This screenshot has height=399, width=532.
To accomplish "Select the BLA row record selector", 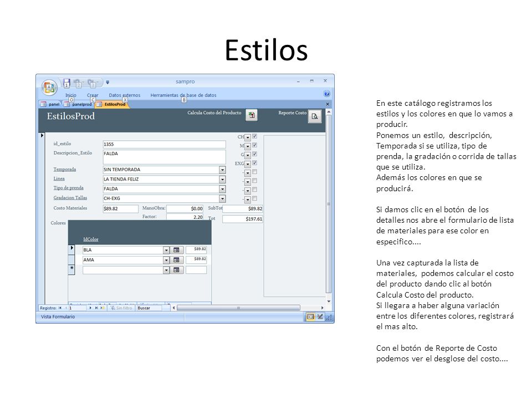I will (71, 250).
